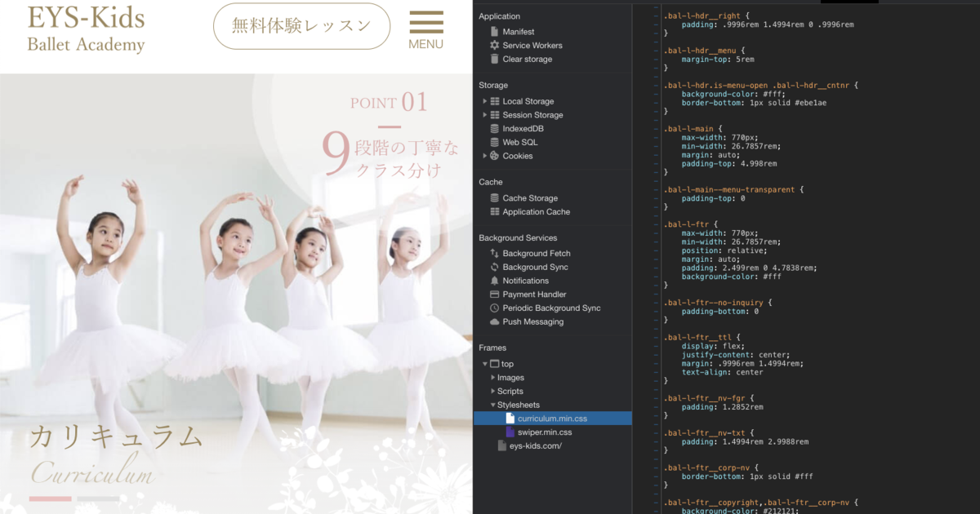This screenshot has height=514, width=980.
Task: Expand the Session Storage arrow
Action: [484, 115]
